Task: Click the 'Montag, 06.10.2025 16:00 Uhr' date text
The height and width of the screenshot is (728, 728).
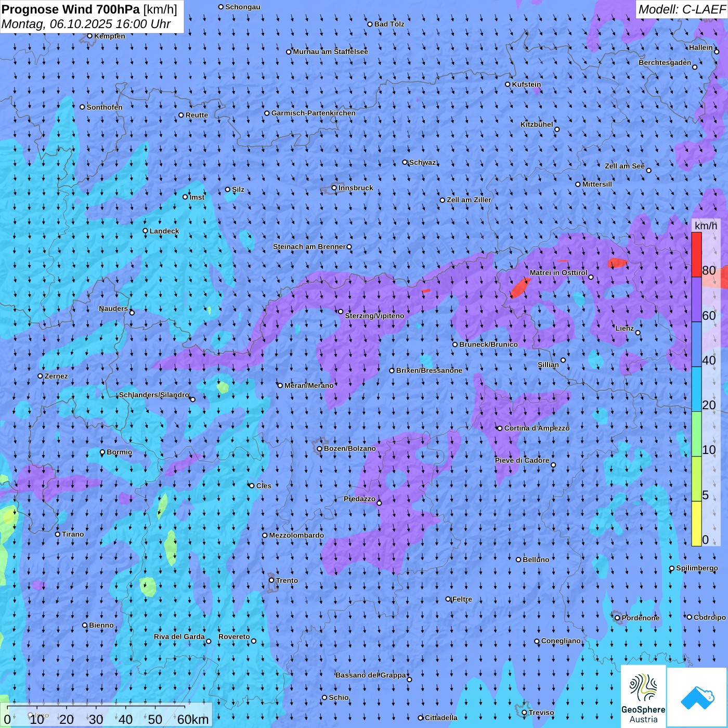Action: tap(86, 24)
